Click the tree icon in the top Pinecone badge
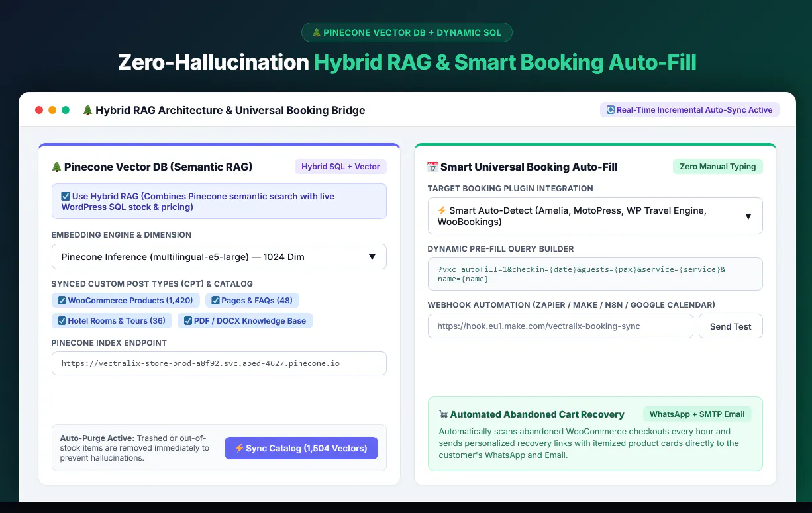 (317, 32)
